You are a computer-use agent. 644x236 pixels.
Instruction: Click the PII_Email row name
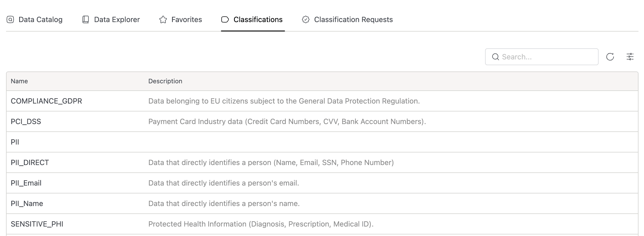click(26, 183)
